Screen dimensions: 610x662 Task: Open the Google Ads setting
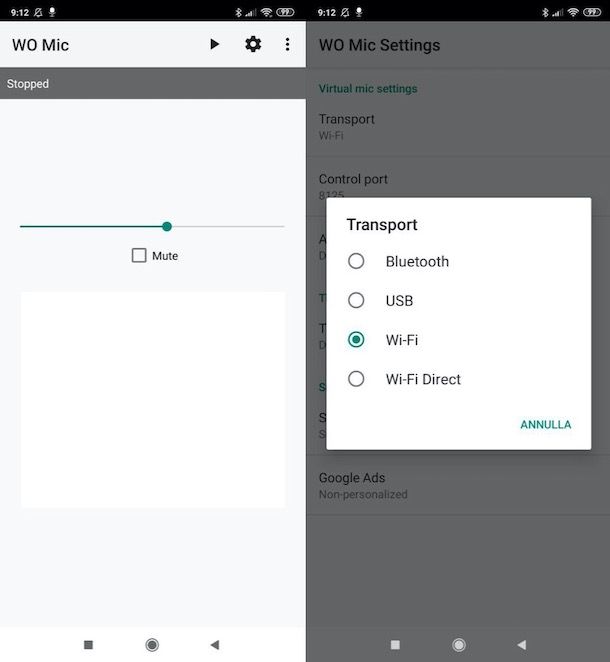(x=458, y=486)
